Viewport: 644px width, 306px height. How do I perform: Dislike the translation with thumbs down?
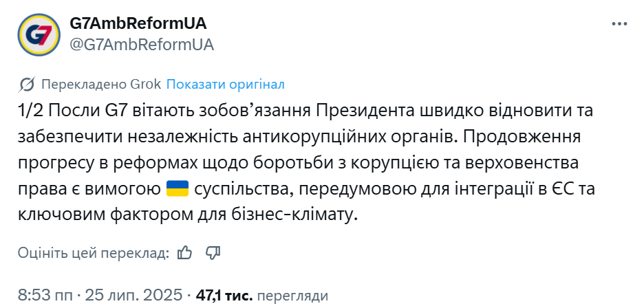pos(213,252)
